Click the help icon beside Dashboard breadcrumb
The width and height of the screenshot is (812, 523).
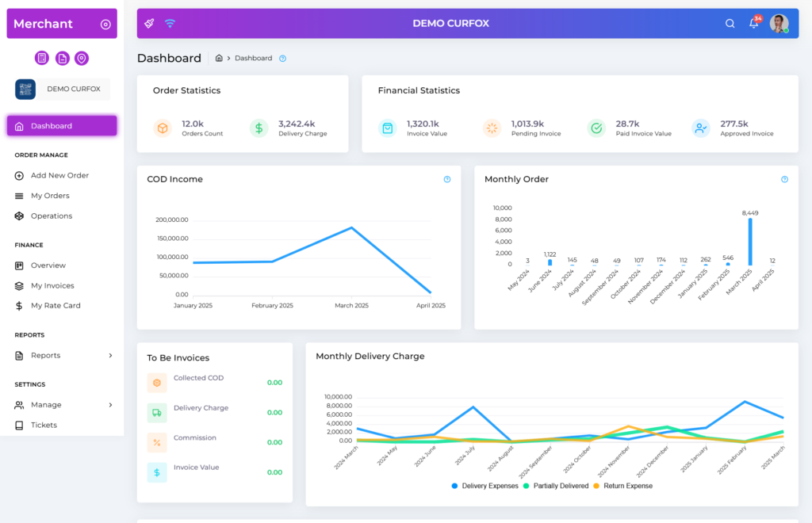pyautogui.click(x=283, y=59)
